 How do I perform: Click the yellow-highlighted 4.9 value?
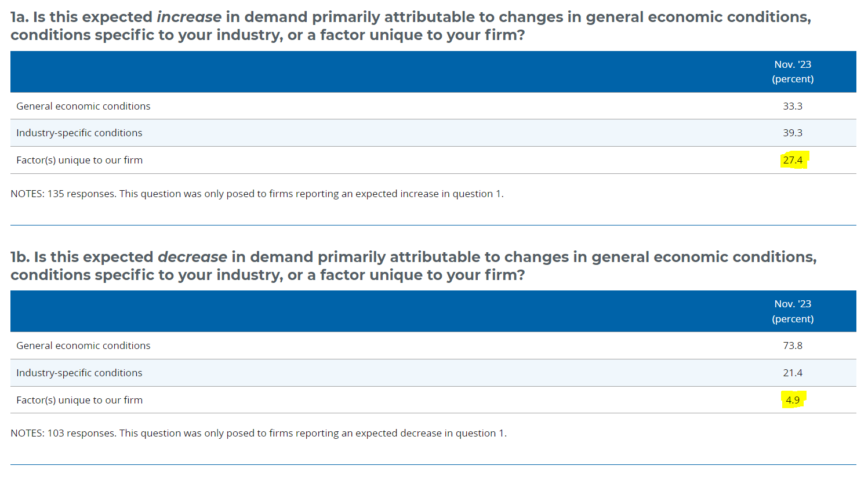click(x=793, y=400)
